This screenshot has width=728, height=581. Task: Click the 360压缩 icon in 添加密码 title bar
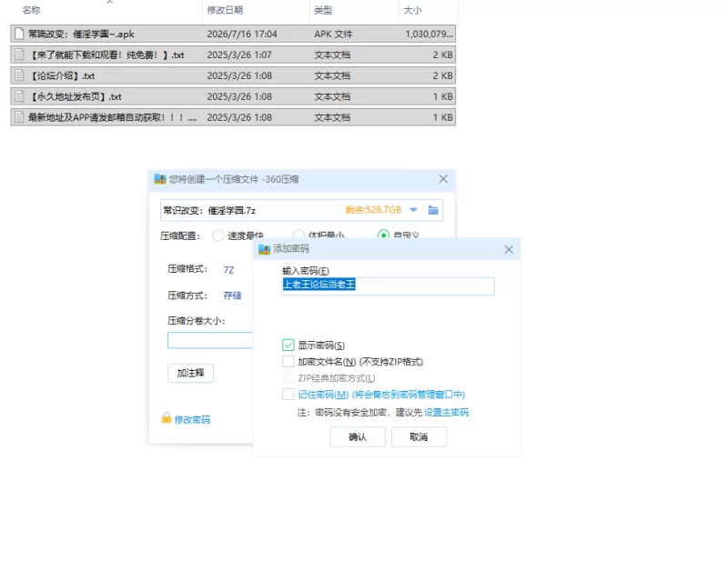point(264,249)
